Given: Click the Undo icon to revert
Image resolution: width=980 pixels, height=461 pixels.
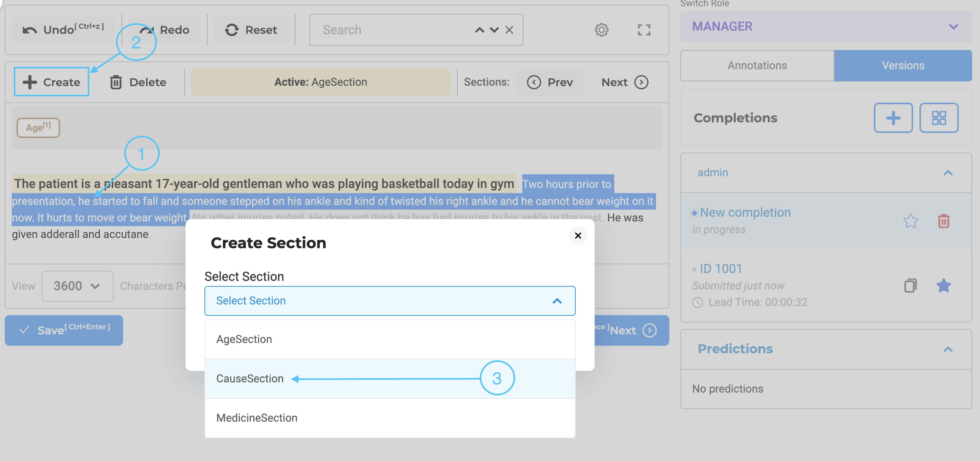Looking at the screenshot, I should [29, 29].
